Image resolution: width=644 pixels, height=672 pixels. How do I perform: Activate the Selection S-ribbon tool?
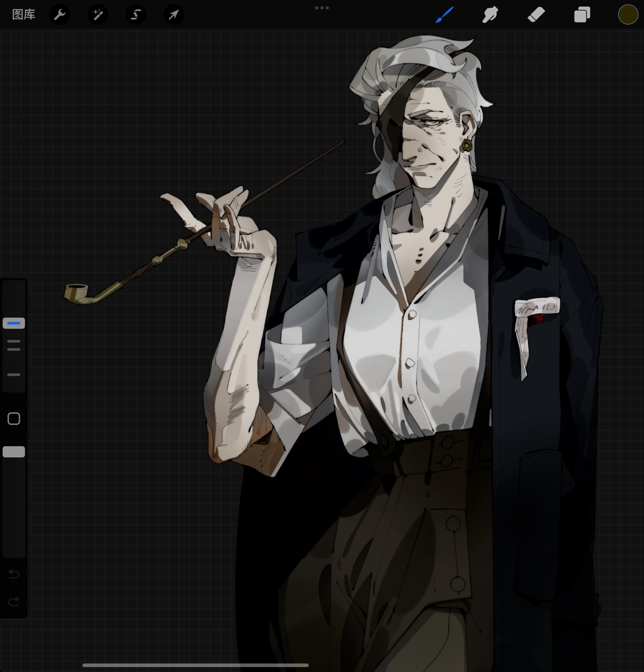[x=136, y=15]
